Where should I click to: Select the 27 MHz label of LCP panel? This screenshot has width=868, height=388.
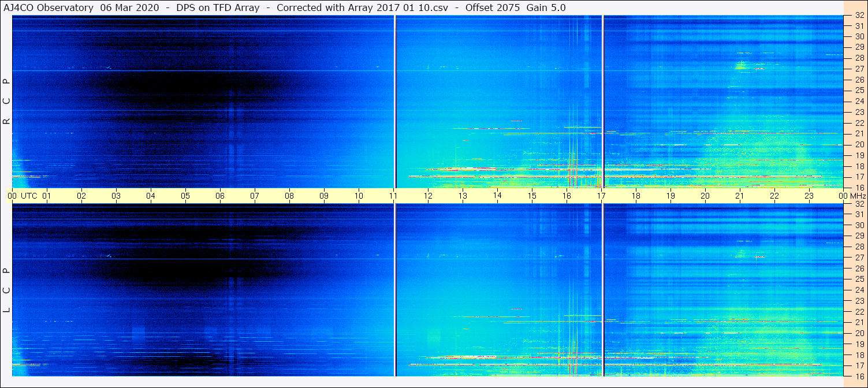pos(859,258)
